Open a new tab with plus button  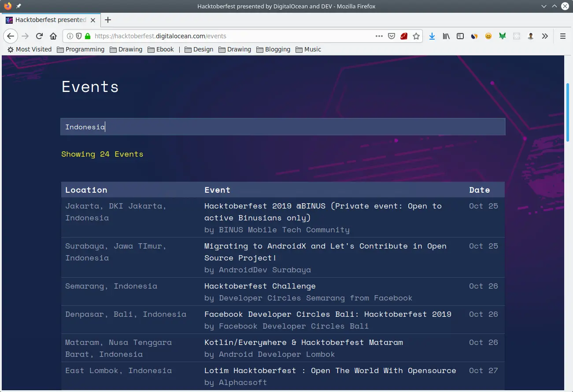(108, 20)
